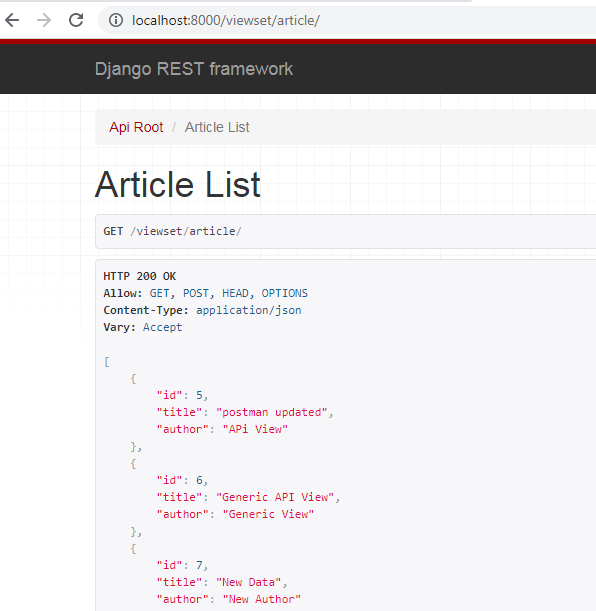Click the Vary Accept header value
Viewport: 596px width, 611px height.
pos(162,327)
